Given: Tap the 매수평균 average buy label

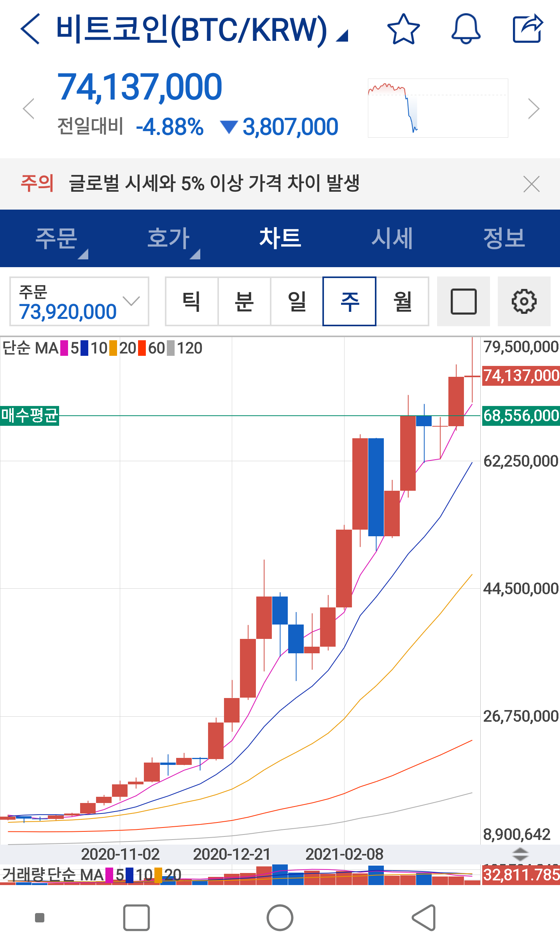Looking at the screenshot, I should coord(30,416).
